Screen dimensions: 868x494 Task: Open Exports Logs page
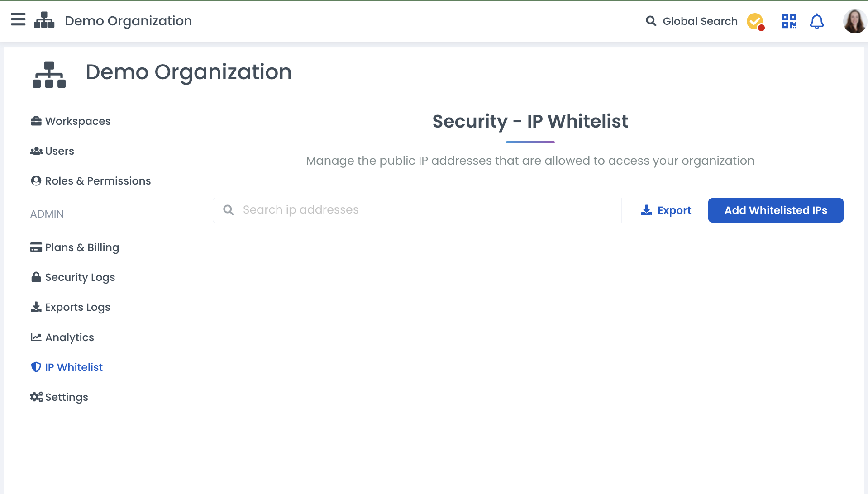(77, 307)
